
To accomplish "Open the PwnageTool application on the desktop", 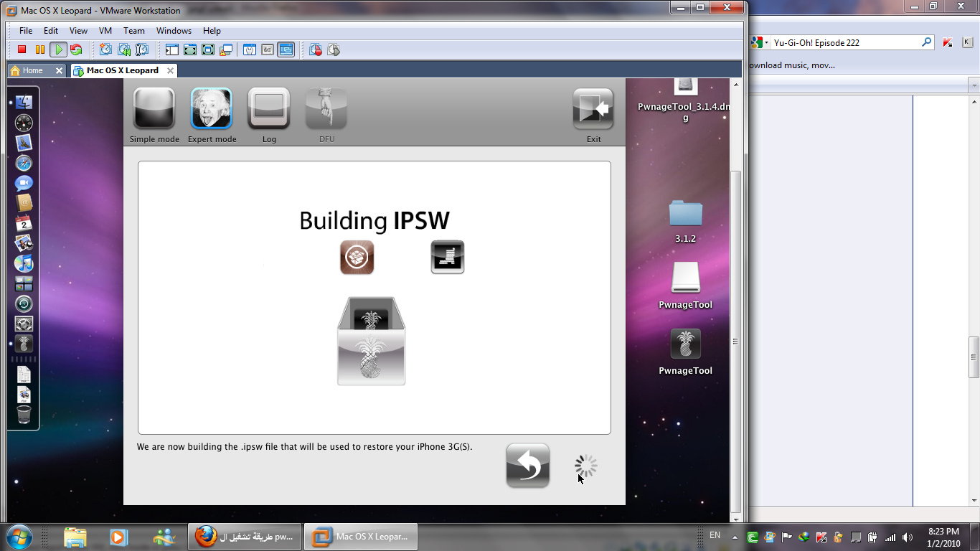I will [685, 343].
